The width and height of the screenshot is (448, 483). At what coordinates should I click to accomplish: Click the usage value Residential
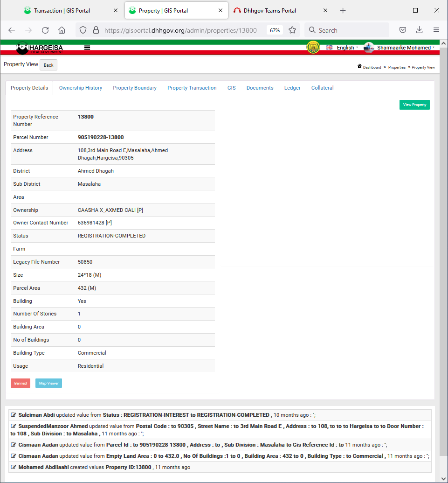tap(90, 366)
